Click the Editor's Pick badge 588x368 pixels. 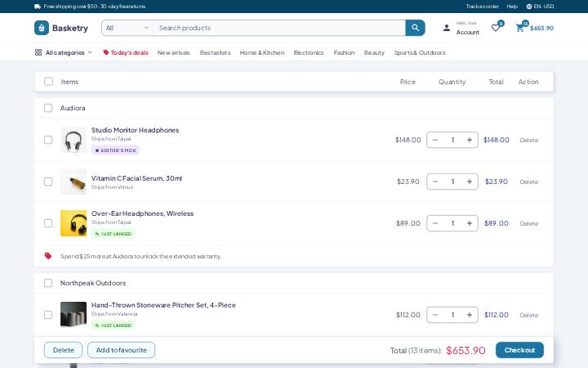click(x=115, y=150)
